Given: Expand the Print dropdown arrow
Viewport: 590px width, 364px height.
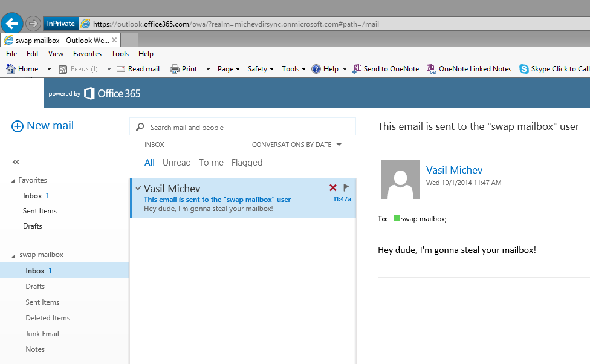Looking at the screenshot, I should click(208, 69).
